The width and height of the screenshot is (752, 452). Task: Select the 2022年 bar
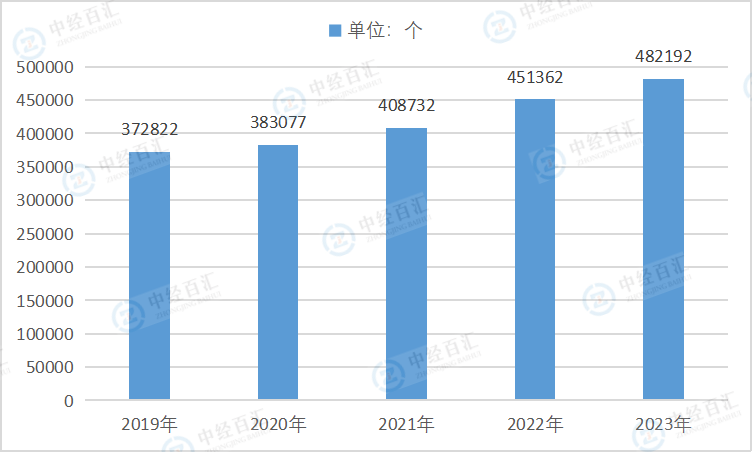(535, 249)
